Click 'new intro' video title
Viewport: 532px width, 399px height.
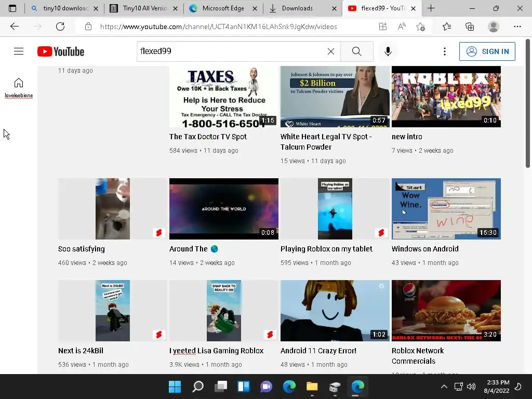coord(407,137)
